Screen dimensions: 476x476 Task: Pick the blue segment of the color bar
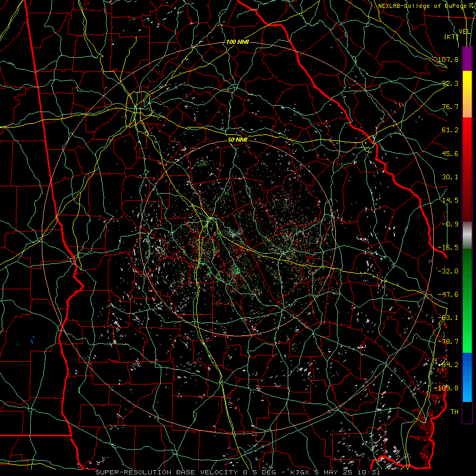467,377
